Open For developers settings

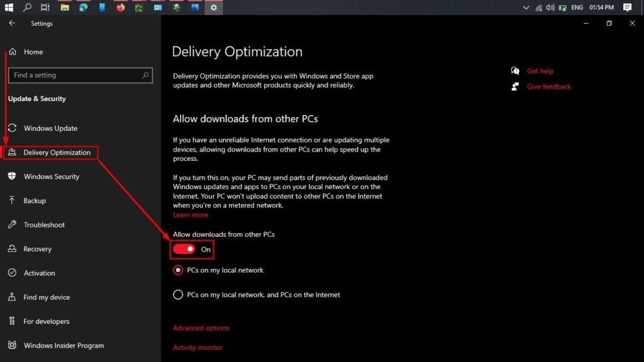click(x=46, y=321)
